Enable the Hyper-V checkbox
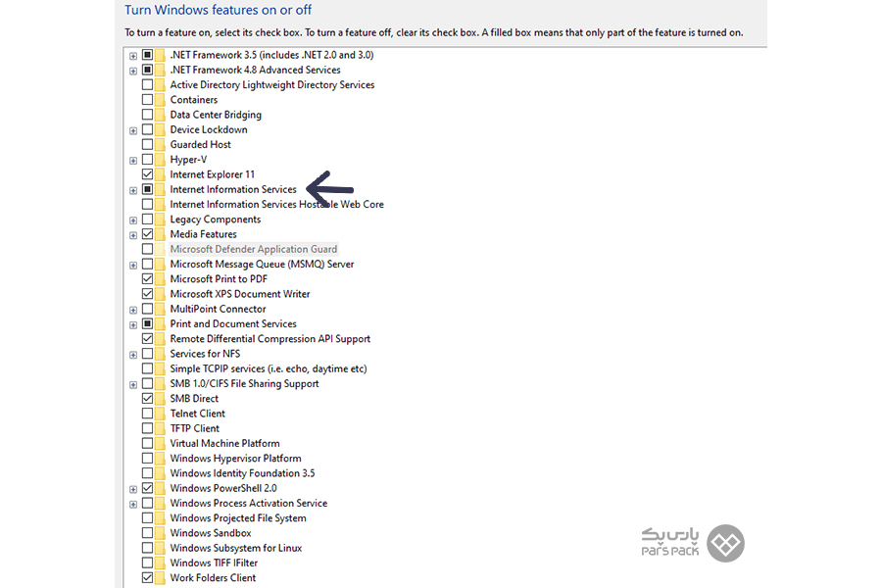The width and height of the screenshot is (882, 588). (x=147, y=159)
